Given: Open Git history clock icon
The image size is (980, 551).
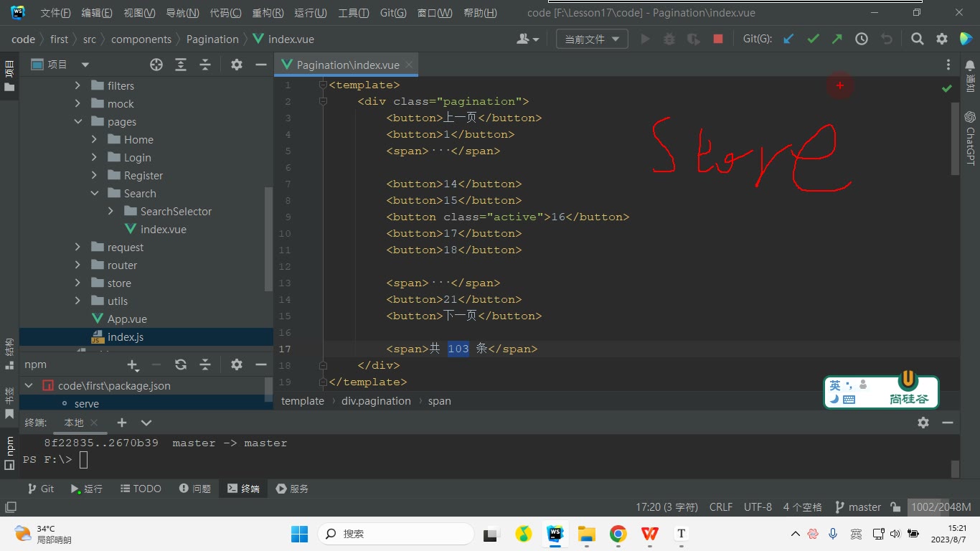Looking at the screenshot, I should tap(862, 39).
